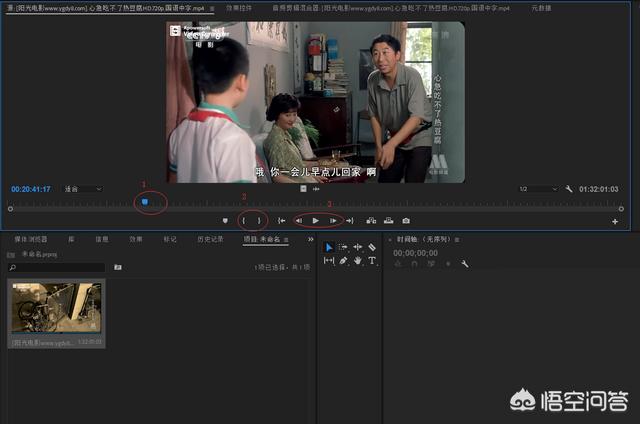640x424 pixels.
Task: Select the Hand tool
Action: point(358,260)
